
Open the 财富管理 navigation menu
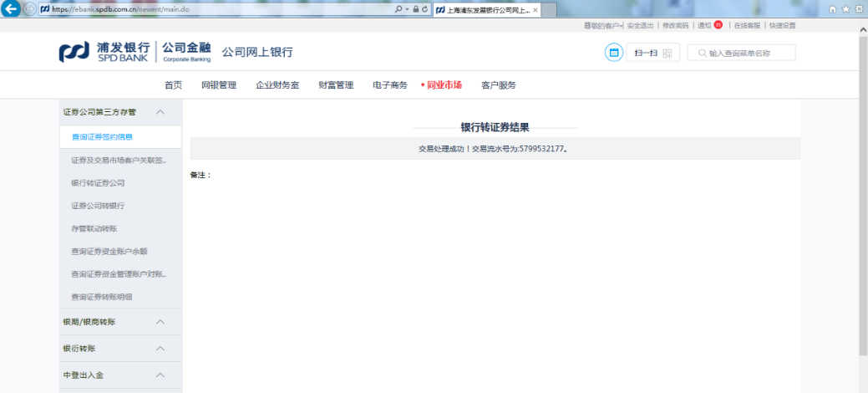click(x=336, y=85)
